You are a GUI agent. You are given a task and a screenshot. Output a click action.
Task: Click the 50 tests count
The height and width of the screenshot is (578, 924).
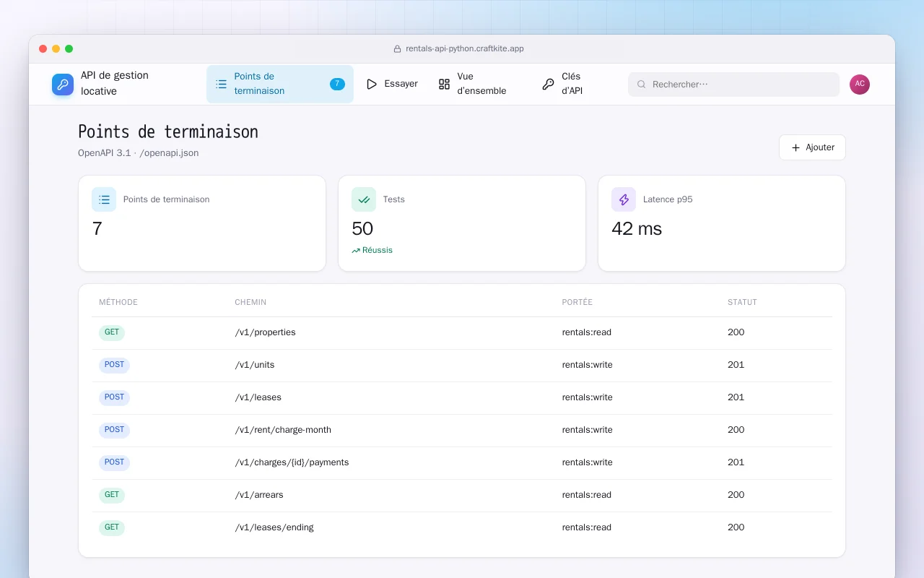click(x=362, y=229)
